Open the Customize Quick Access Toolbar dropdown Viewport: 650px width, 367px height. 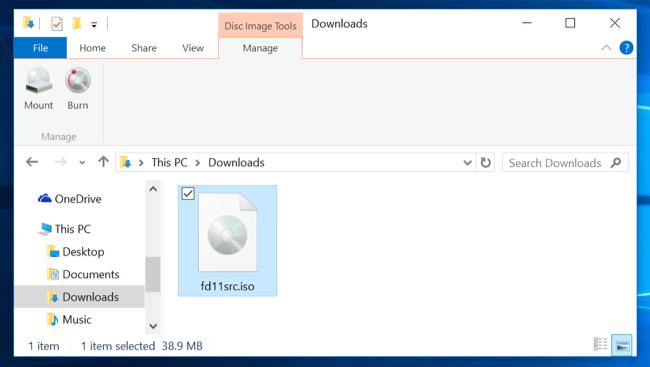click(x=94, y=25)
